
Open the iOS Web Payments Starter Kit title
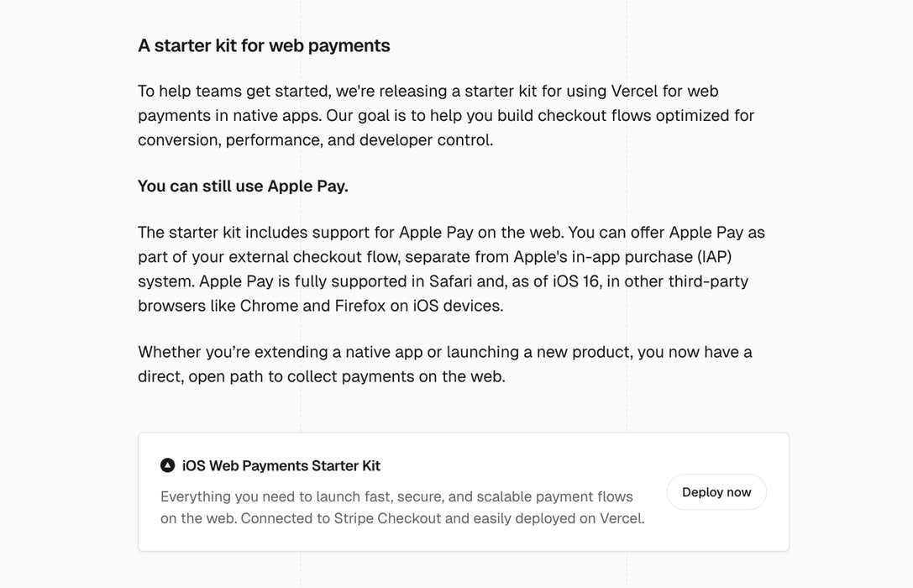[x=281, y=465]
